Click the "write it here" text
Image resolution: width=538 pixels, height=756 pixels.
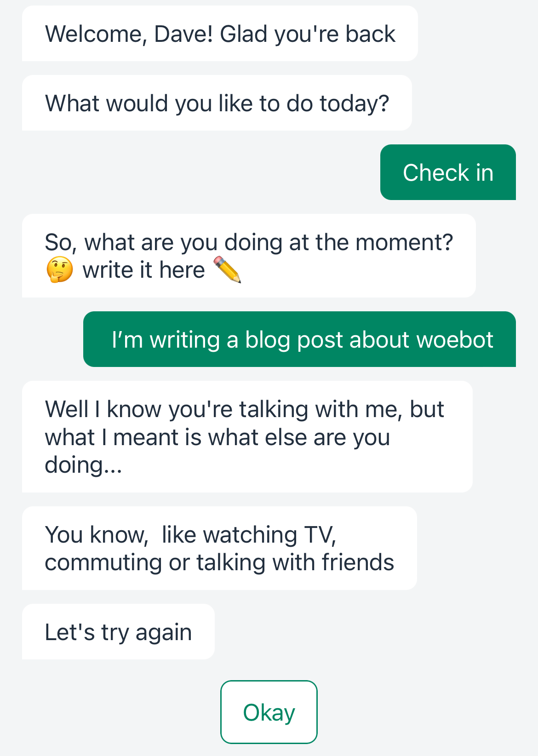[143, 270]
